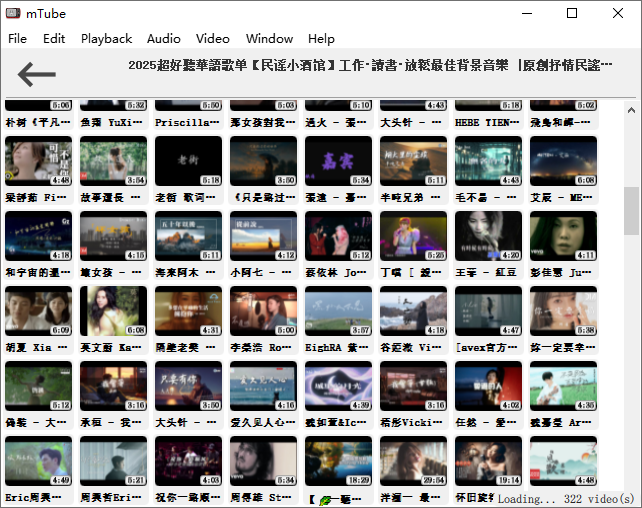
Task: Open the 彭佳慧 Ju… 4:11 thumbnail
Action: (x=563, y=236)
